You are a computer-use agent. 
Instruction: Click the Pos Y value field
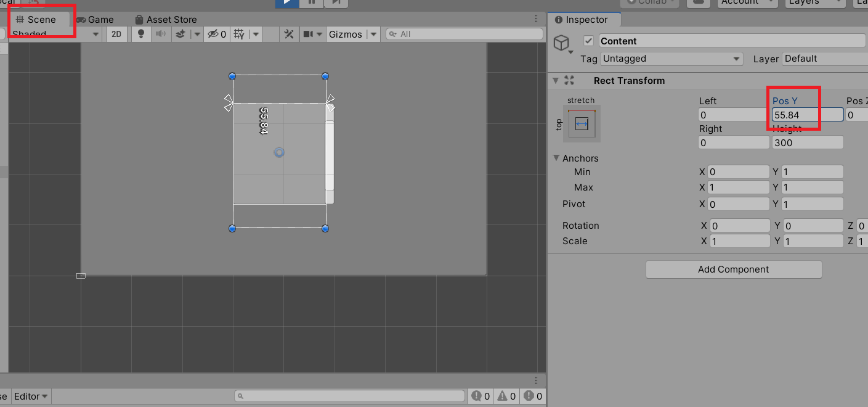[x=806, y=115]
